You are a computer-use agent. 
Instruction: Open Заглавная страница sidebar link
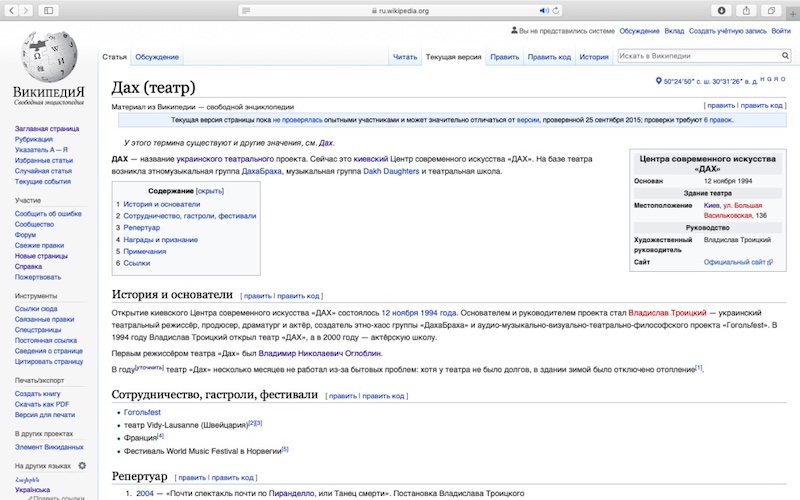coord(47,129)
